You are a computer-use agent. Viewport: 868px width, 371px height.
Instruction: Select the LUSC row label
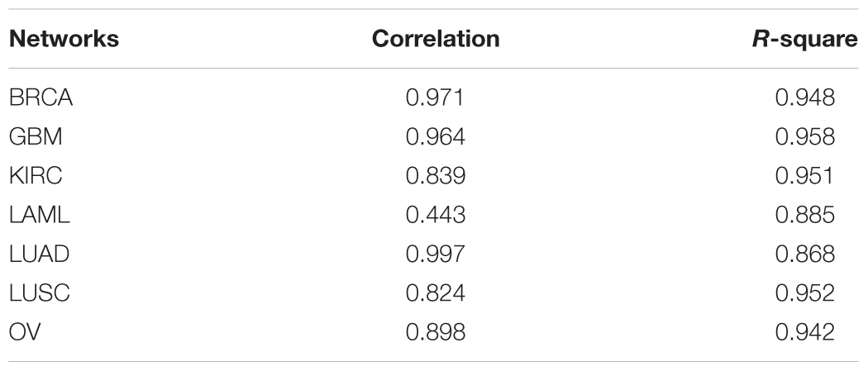[x=40, y=293]
